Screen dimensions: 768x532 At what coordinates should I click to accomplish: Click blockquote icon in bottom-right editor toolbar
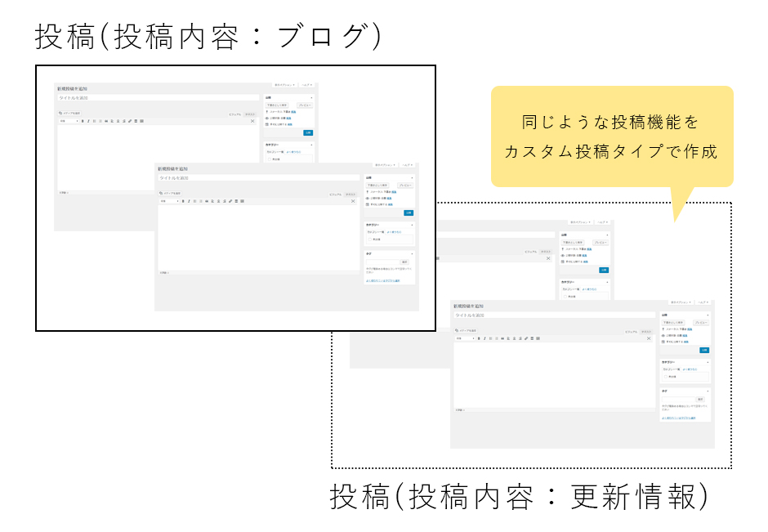502,338
